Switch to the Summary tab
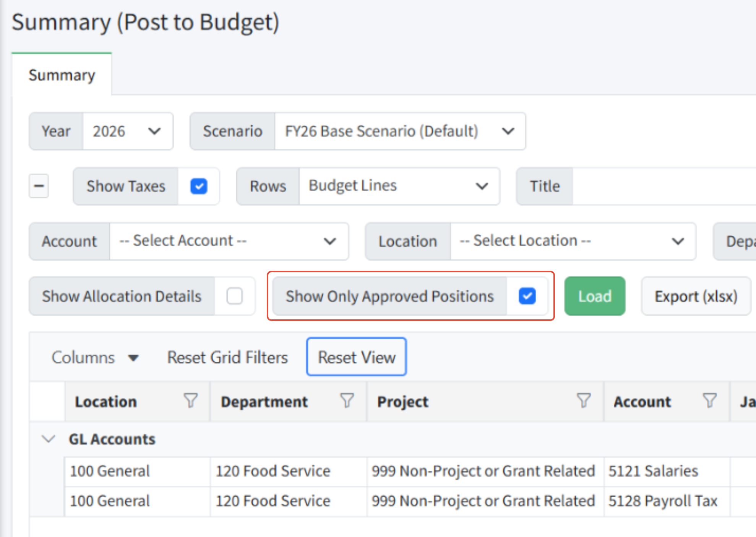Image resolution: width=756 pixels, height=537 pixels. (62, 75)
